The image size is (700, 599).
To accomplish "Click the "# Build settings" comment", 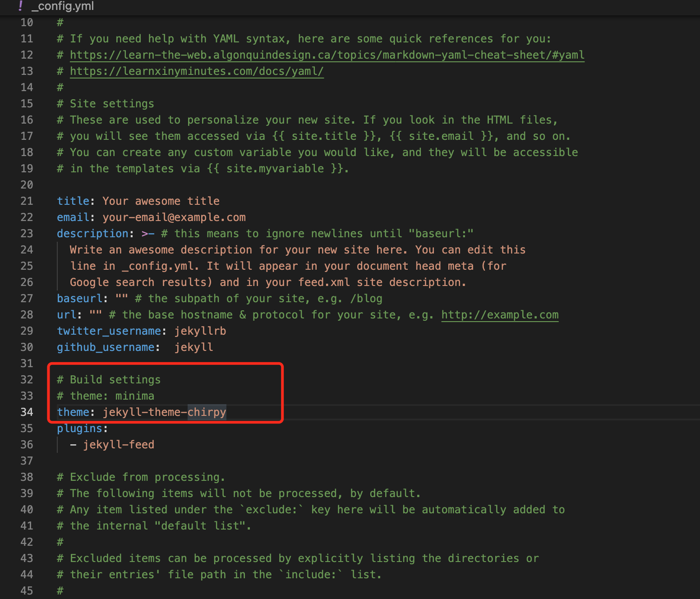I will click(x=109, y=380).
